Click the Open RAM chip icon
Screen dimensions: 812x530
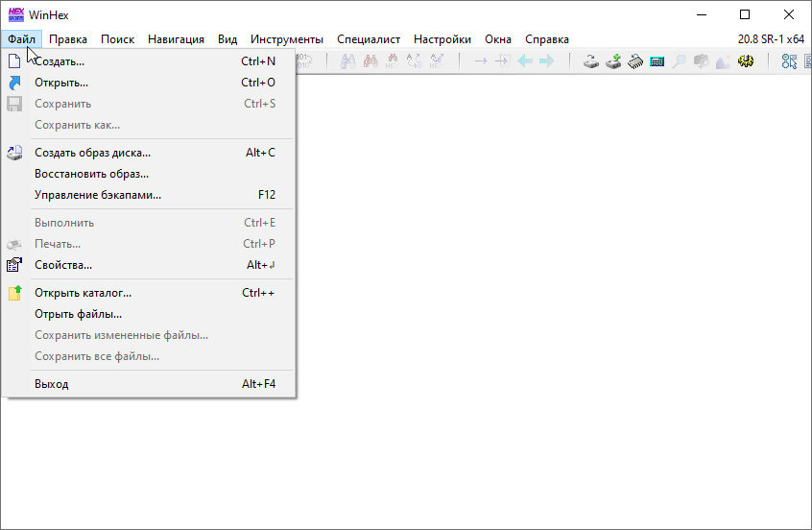click(635, 61)
